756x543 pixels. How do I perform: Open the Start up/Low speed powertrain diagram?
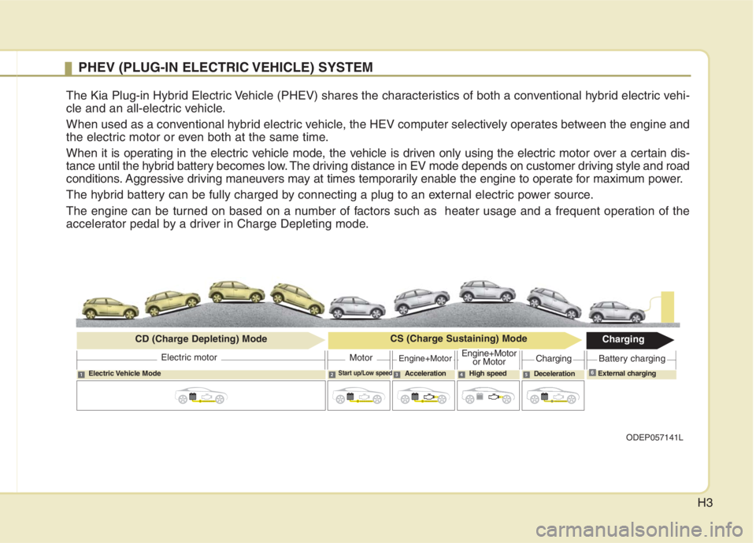[359, 396]
